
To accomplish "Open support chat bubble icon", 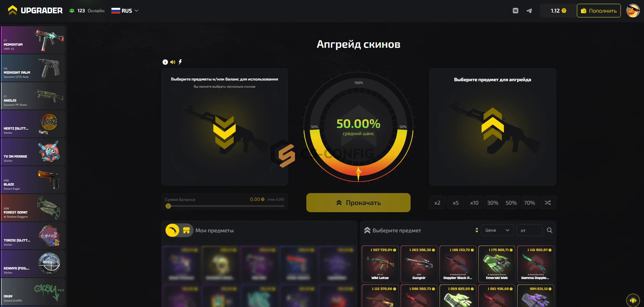I will [633, 301].
